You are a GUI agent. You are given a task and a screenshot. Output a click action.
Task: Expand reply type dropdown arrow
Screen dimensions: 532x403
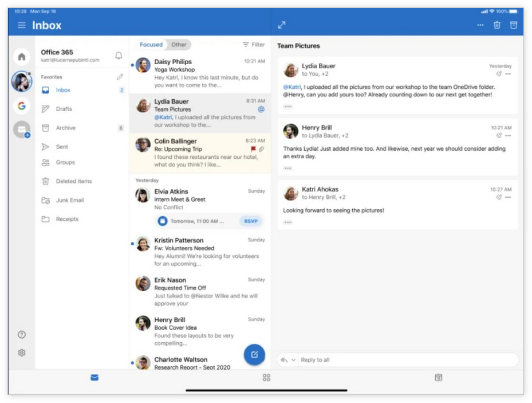(x=294, y=360)
